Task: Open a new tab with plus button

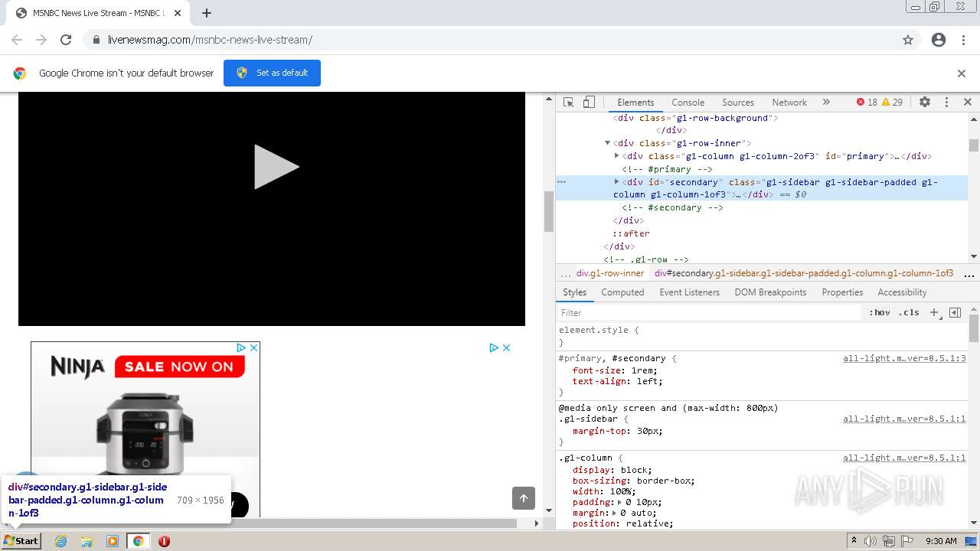Action: tap(206, 13)
